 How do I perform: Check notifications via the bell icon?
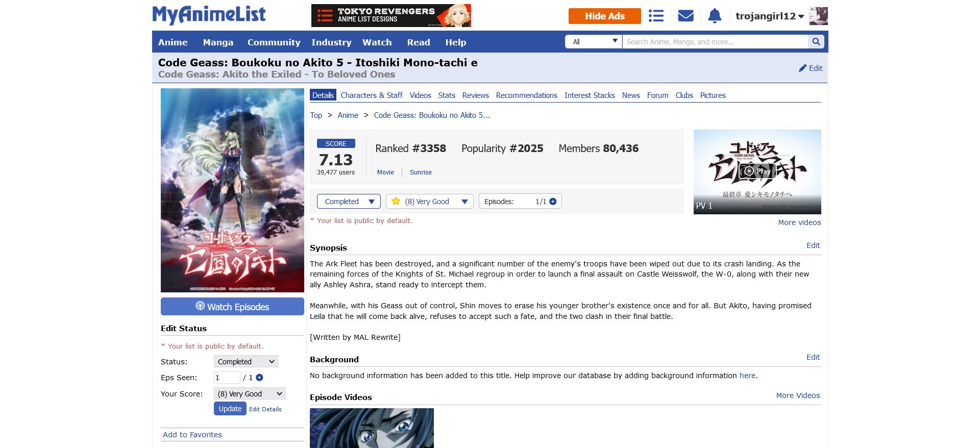(x=715, y=16)
